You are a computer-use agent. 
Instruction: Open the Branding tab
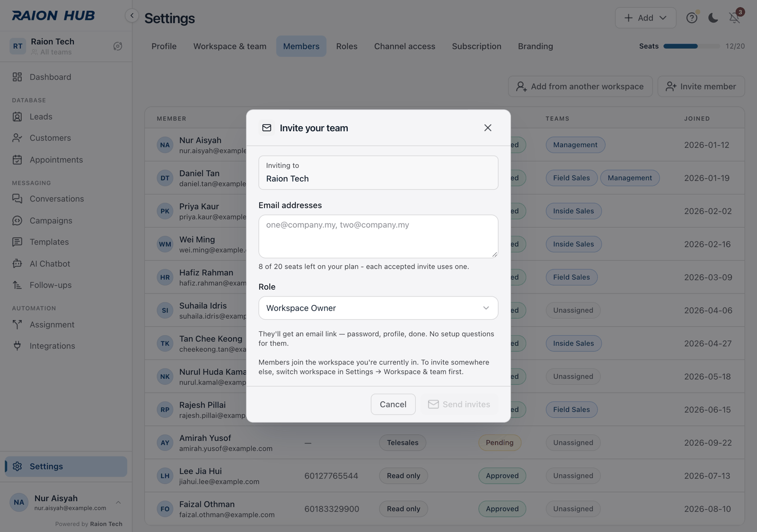[x=536, y=46]
